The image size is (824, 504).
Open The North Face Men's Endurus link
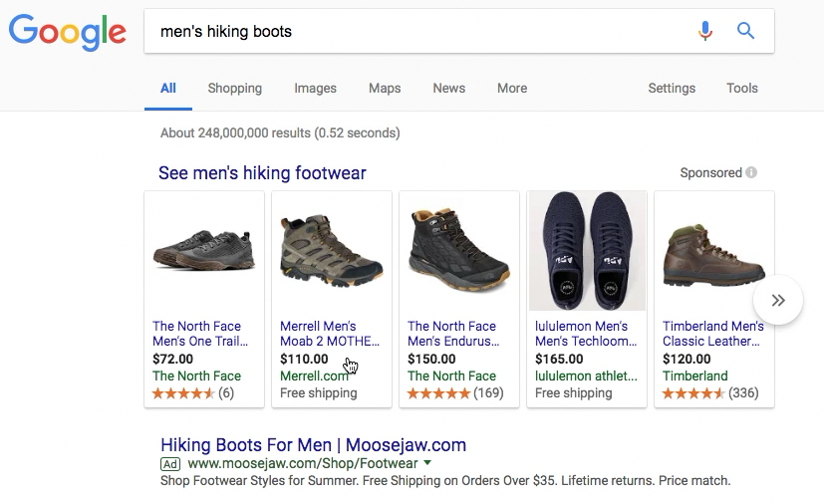pos(453,334)
